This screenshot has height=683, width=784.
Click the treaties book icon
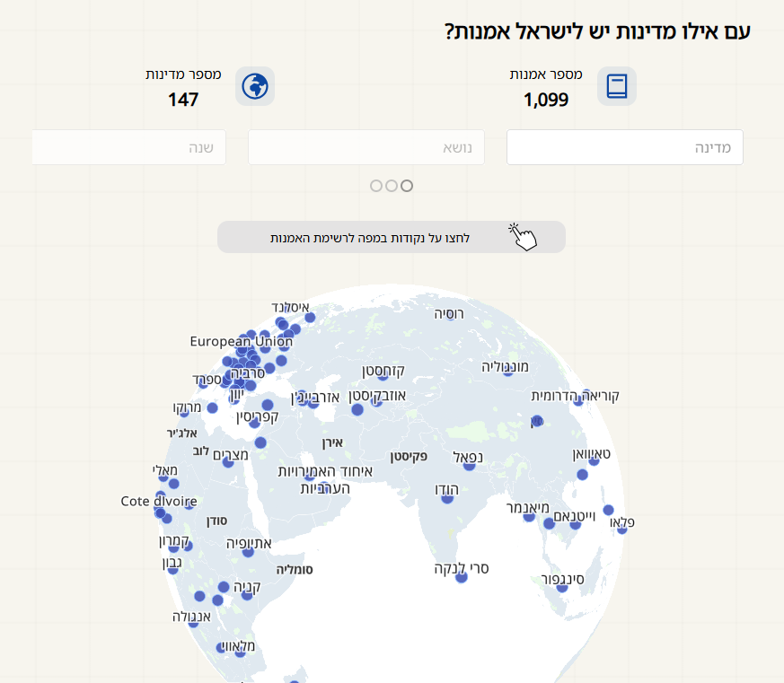tap(616, 86)
